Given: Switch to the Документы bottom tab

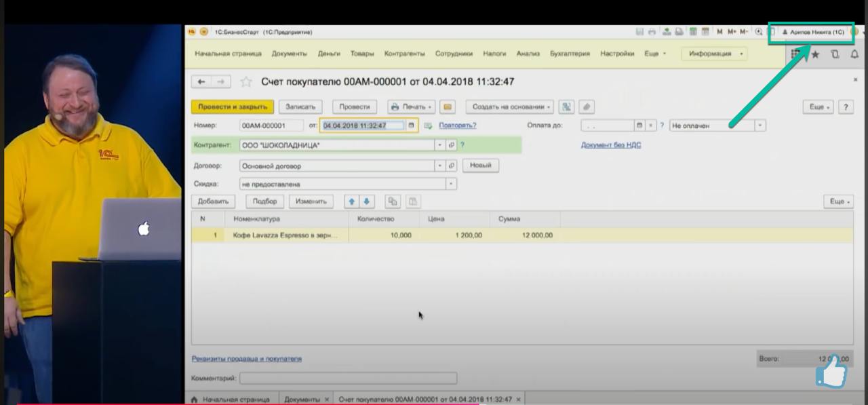Looking at the screenshot, I should click(302, 399).
